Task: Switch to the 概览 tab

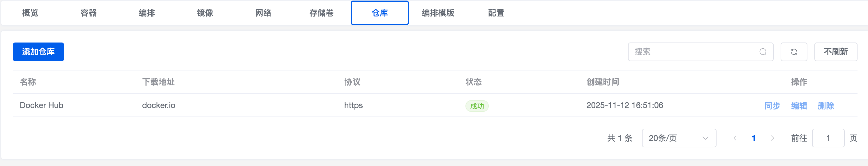Action: [x=30, y=13]
